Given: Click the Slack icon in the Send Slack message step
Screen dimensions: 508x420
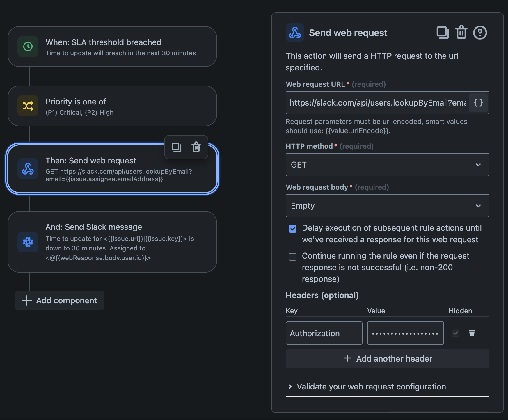Looking at the screenshot, I should (x=28, y=242).
